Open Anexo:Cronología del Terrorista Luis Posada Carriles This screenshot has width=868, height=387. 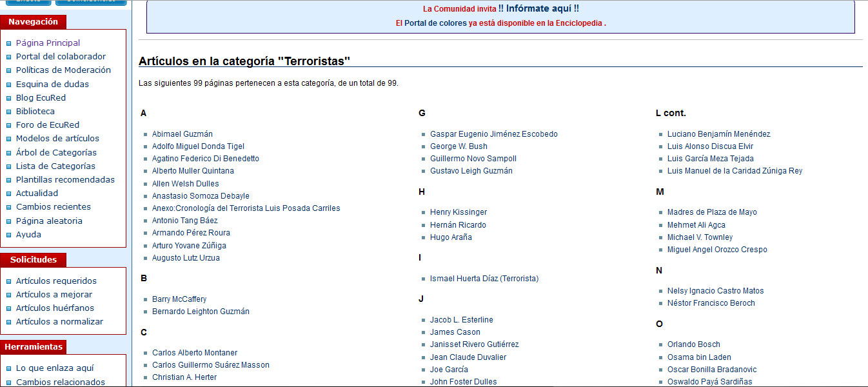point(246,208)
